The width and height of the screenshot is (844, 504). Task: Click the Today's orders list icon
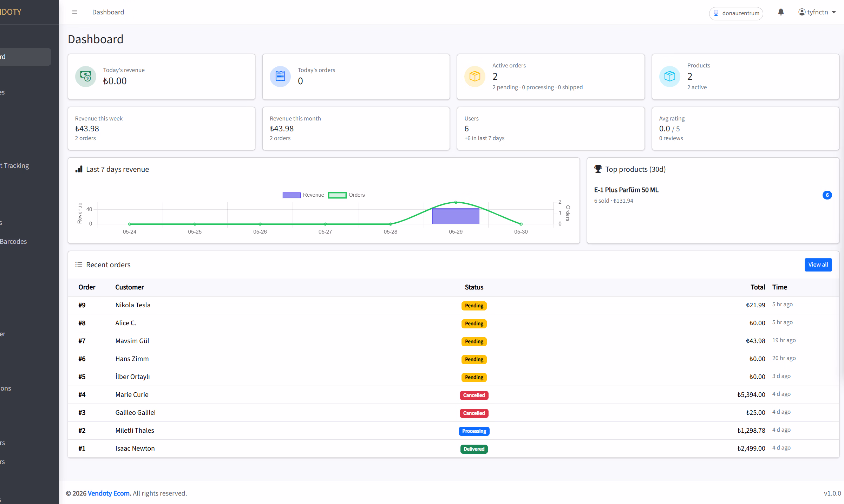280,76
